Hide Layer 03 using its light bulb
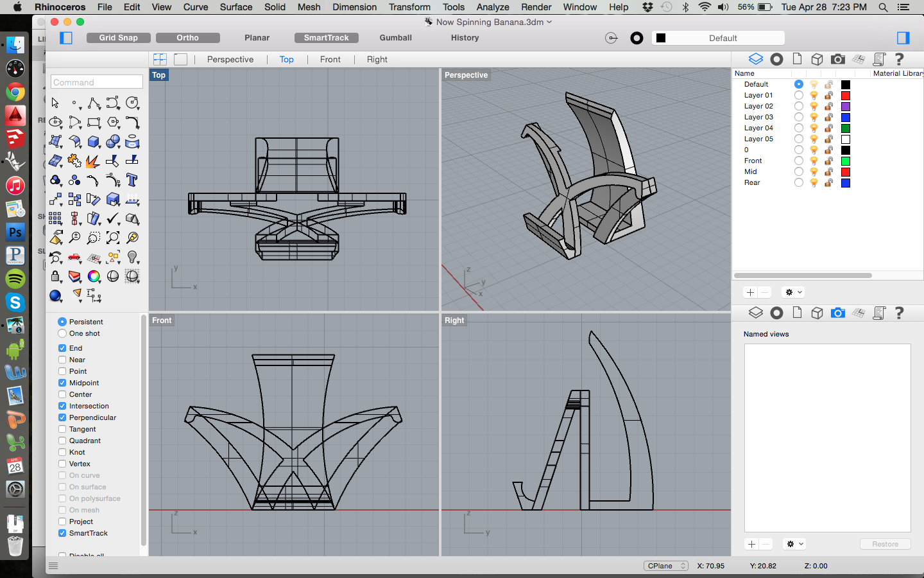 814,117
